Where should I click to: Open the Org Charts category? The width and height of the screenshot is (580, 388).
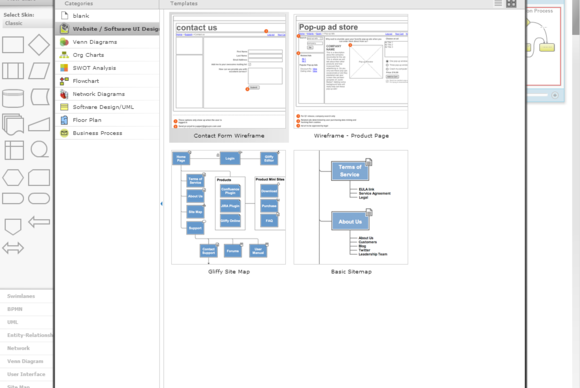click(107, 55)
